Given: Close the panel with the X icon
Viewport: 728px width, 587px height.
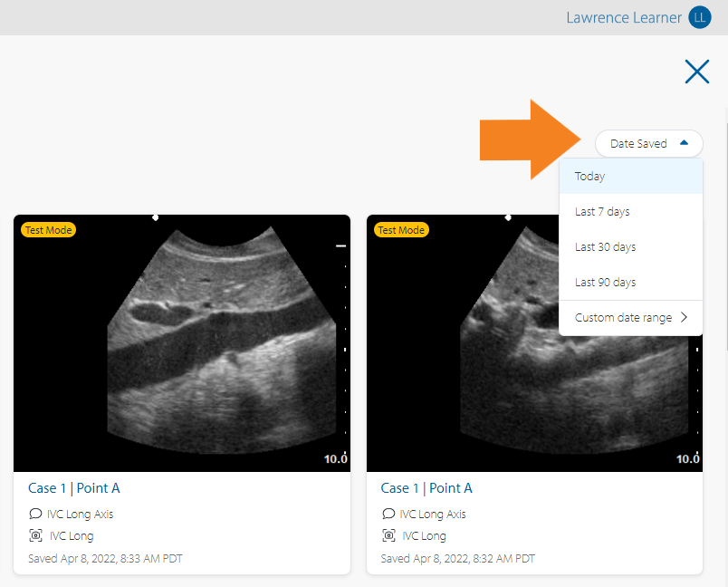Looking at the screenshot, I should click(696, 72).
